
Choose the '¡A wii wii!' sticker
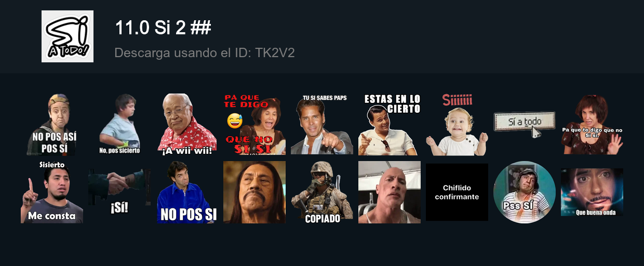tap(187, 124)
